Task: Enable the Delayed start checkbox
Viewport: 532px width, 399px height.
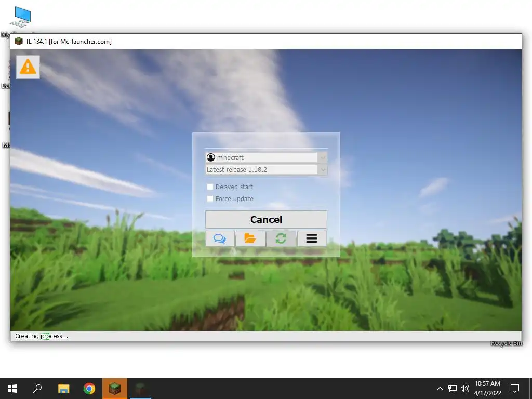Action: click(x=210, y=187)
